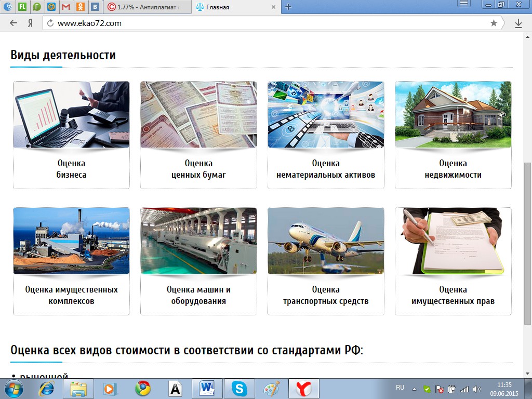Open Windows Explorer folder in taskbar

[78, 389]
